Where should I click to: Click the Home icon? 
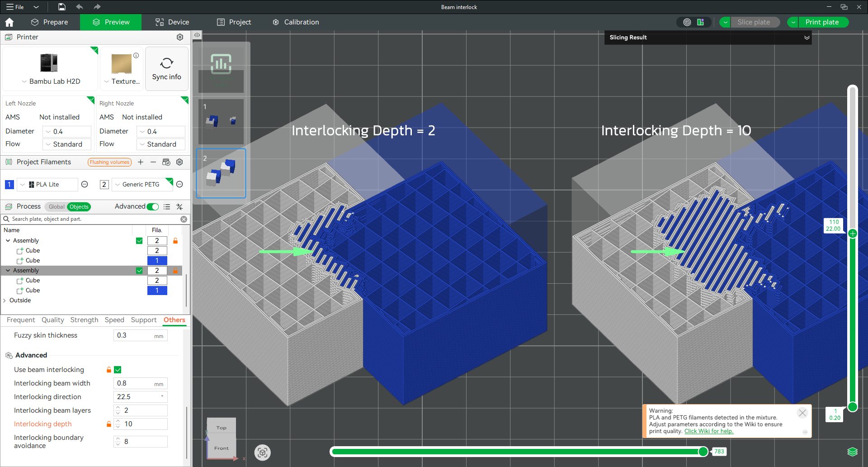(x=9, y=22)
